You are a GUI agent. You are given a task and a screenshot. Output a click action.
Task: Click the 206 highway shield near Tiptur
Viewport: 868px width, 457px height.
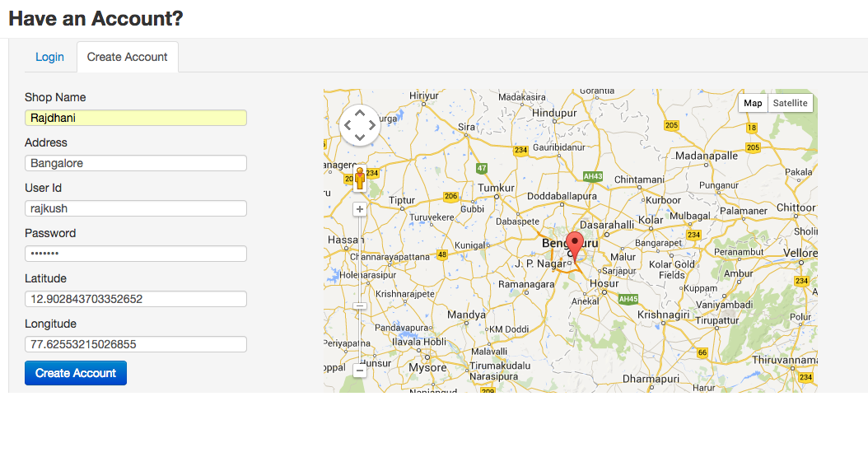click(x=451, y=197)
